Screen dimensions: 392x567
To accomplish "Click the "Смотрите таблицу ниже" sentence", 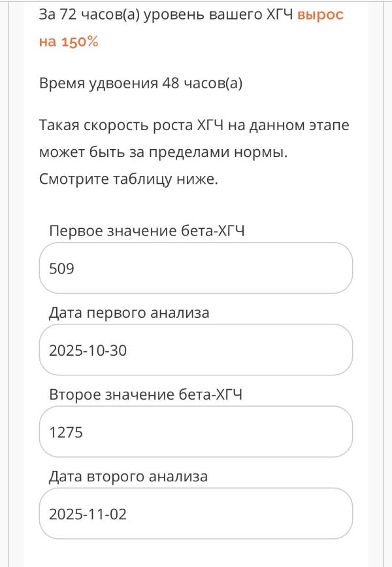I will pyautogui.click(x=128, y=179).
